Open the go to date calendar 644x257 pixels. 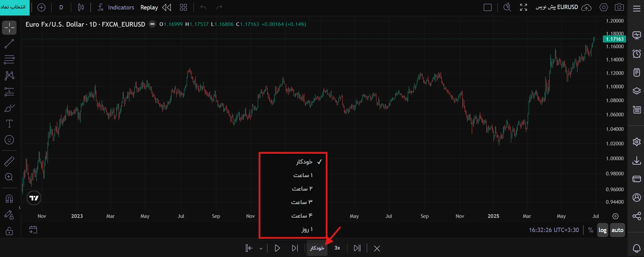33,230
